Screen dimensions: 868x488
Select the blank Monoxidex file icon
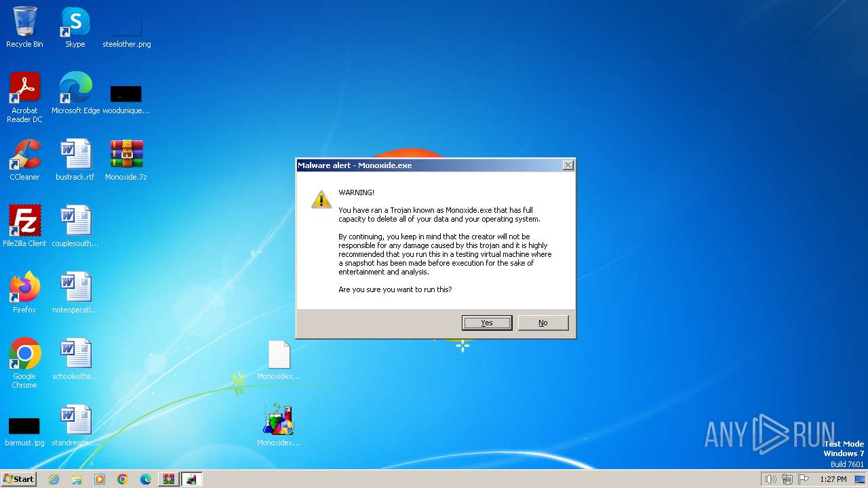point(279,360)
